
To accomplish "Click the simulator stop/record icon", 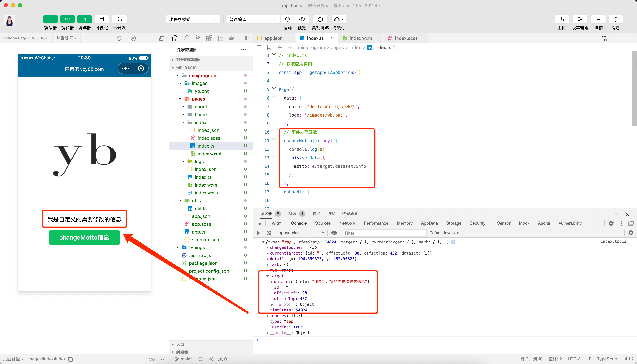I will [x=133, y=38].
